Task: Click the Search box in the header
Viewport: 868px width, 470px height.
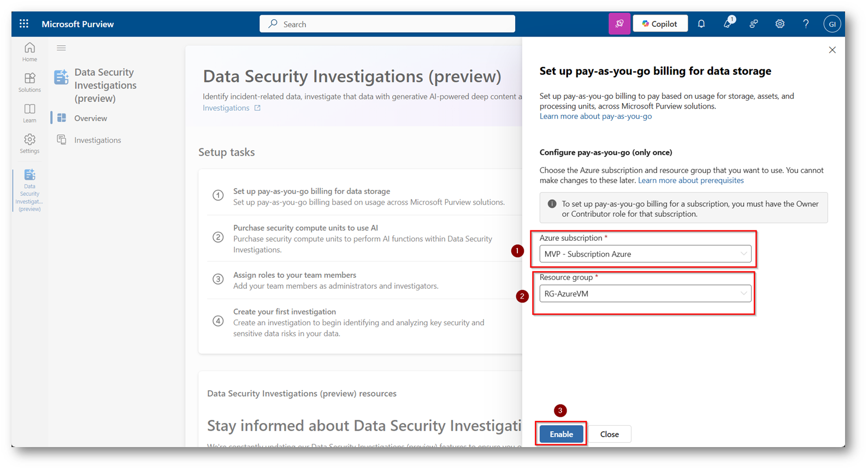Action: click(x=387, y=24)
